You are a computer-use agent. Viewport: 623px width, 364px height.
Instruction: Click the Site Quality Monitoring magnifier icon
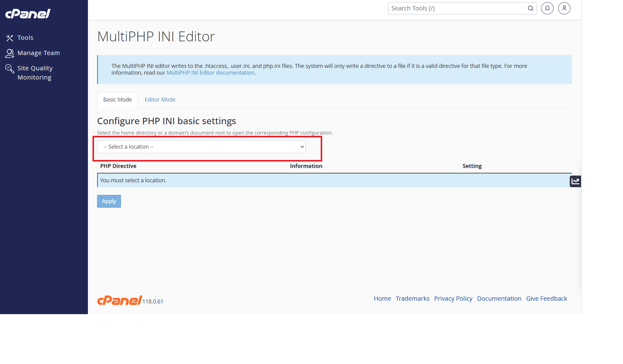(9, 69)
